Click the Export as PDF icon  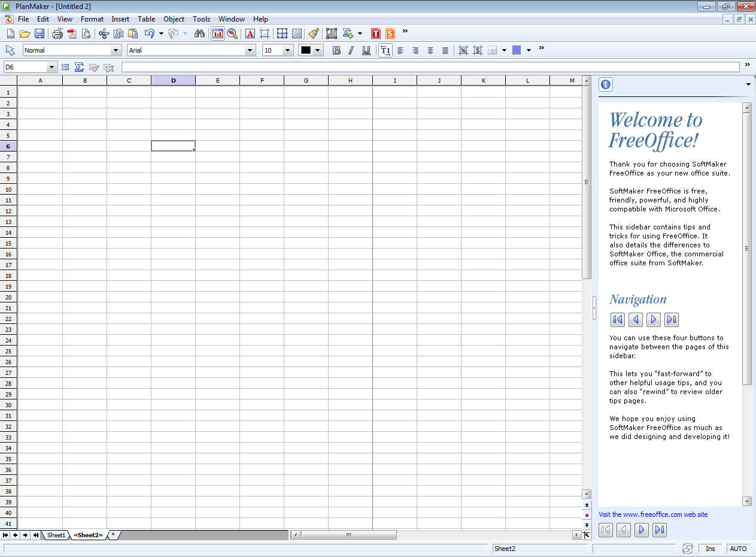pyautogui.click(x=72, y=34)
